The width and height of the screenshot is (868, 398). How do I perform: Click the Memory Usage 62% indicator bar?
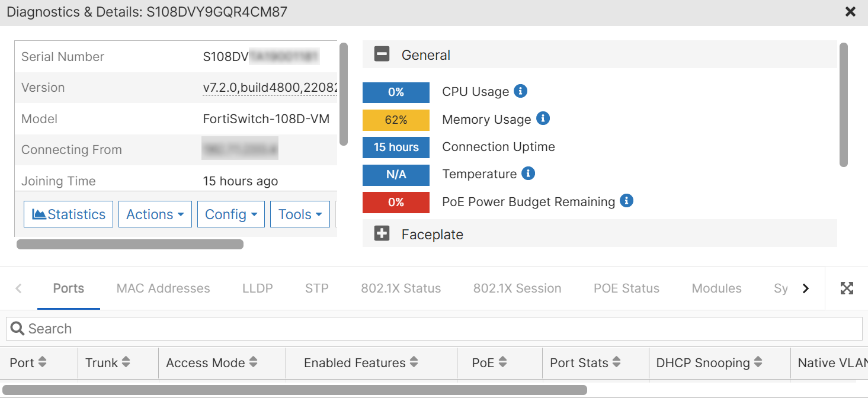pyautogui.click(x=396, y=120)
